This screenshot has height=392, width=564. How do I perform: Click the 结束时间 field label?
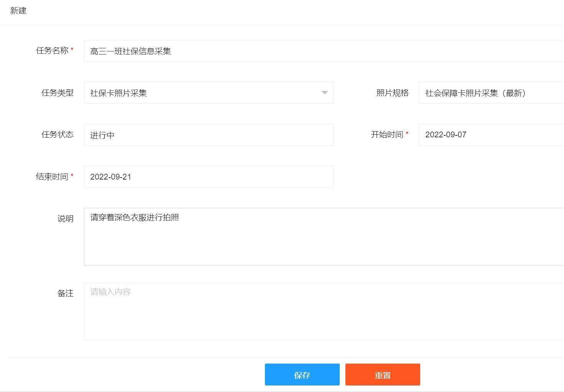click(52, 177)
